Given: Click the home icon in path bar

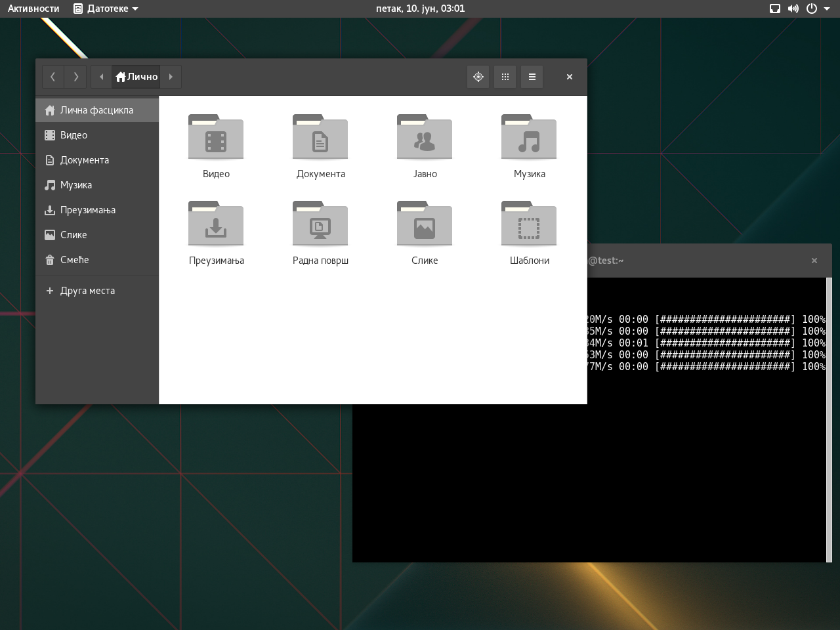Looking at the screenshot, I should pyautogui.click(x=121, y=77).
